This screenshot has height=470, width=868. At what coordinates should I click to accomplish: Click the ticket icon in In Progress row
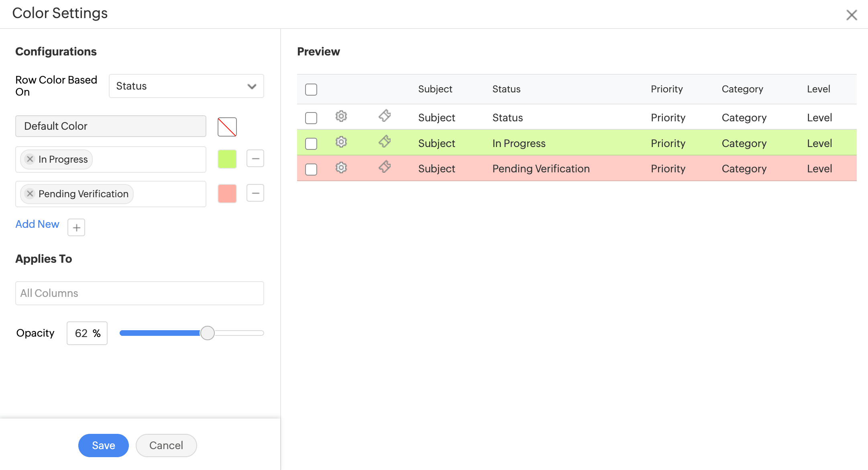pyautogui.click(x=385, y=141)
